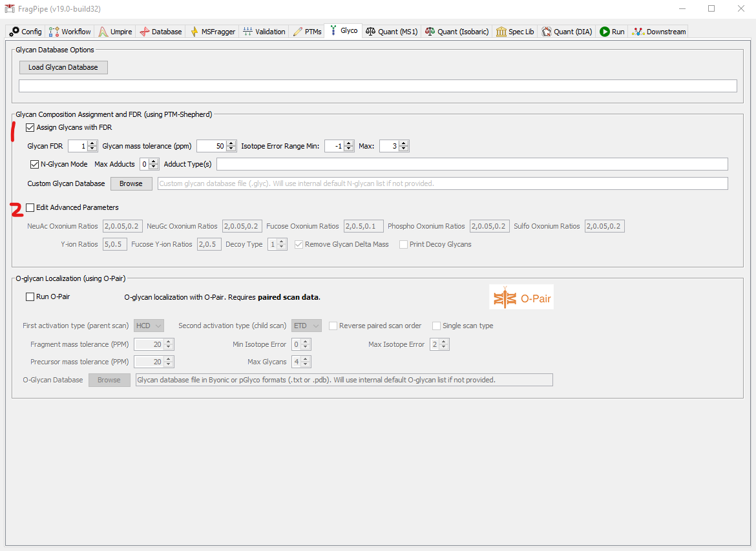Click Load Glycan Database button

pos(63,67)
